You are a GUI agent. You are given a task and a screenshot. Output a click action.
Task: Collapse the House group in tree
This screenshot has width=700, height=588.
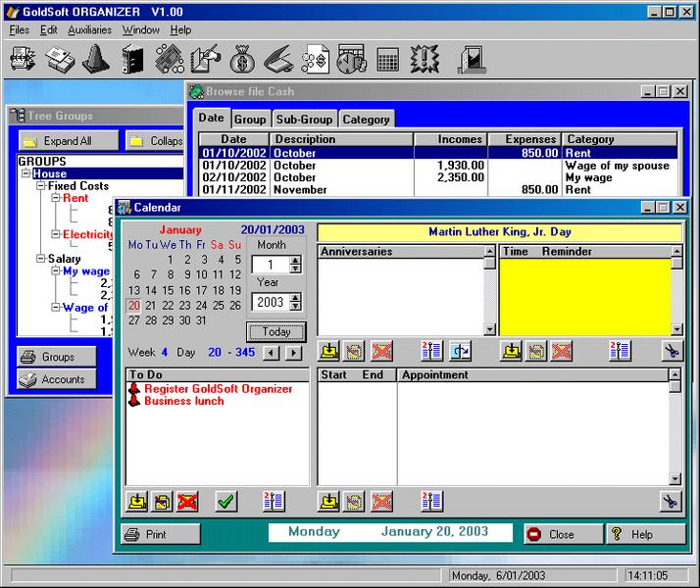point(26,173)
